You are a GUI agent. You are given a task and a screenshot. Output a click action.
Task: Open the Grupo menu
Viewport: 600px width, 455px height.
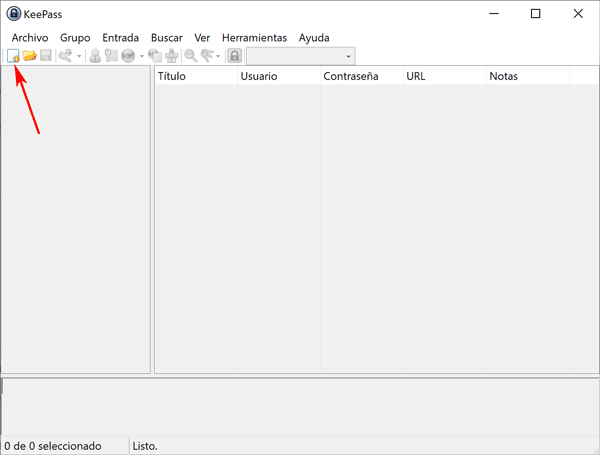[x=75, y=38]
